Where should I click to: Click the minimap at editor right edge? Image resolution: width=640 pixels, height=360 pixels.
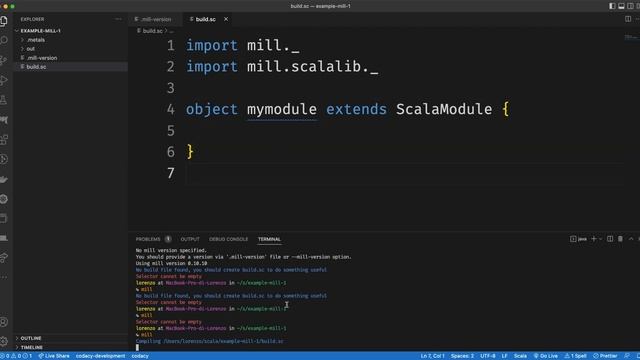point(631,38)
